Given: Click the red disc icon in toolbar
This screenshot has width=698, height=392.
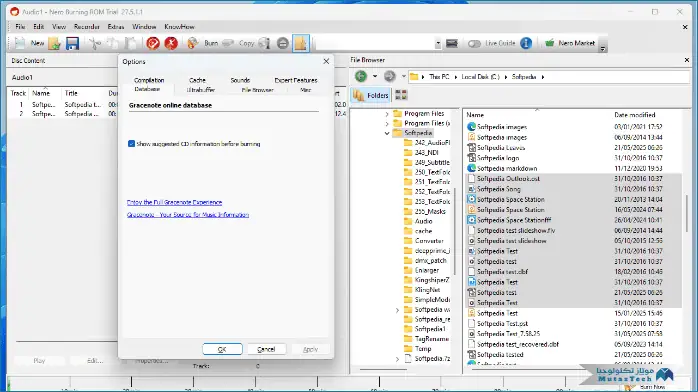Looking at the screenshot, I should coord(153,43).
